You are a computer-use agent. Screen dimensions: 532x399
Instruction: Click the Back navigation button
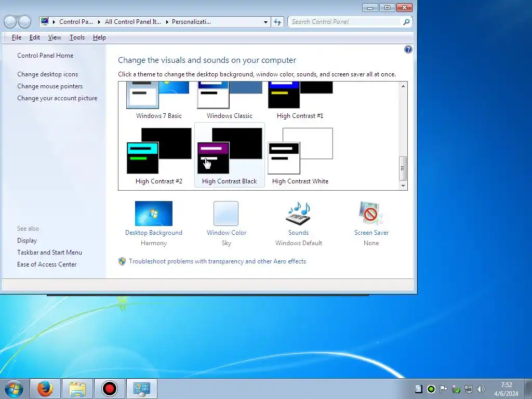[x=10, y=22]
